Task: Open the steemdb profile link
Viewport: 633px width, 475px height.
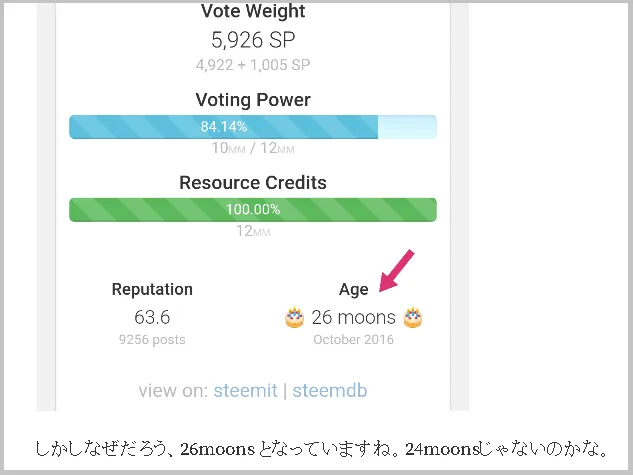Action: [330, 390]
